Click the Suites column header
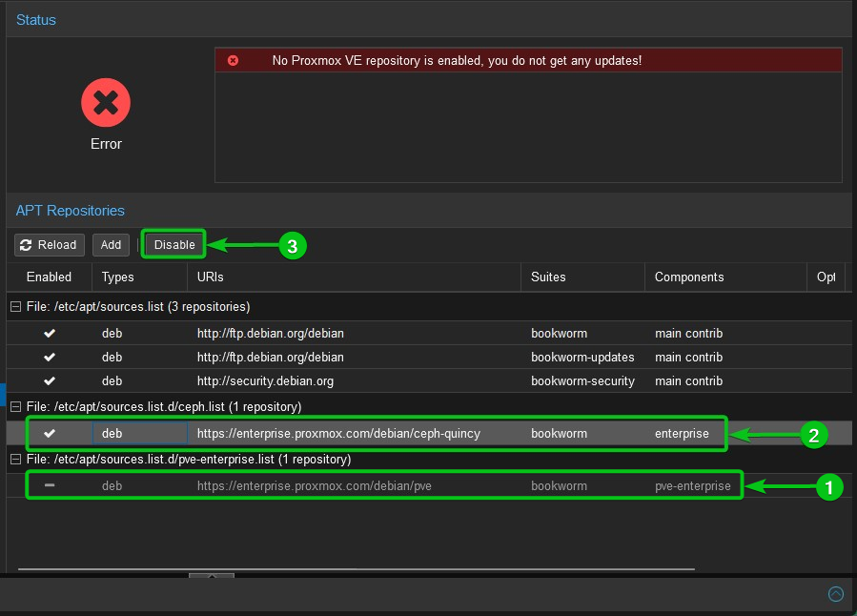 (x=583, y=277)
